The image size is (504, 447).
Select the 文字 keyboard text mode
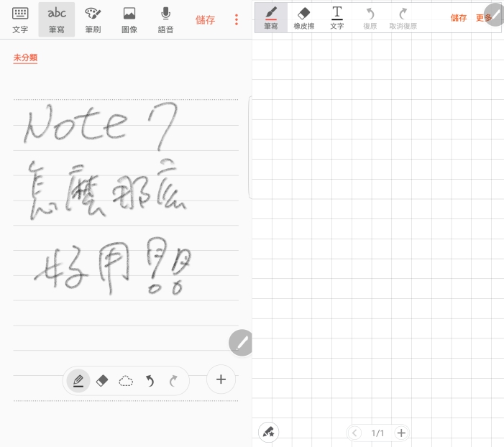pos(20,20)
